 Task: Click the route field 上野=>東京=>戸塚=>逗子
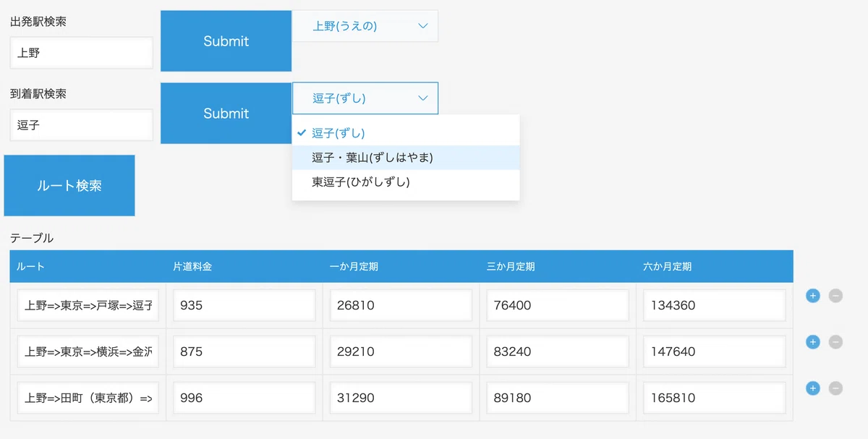(x=88, y=305)
